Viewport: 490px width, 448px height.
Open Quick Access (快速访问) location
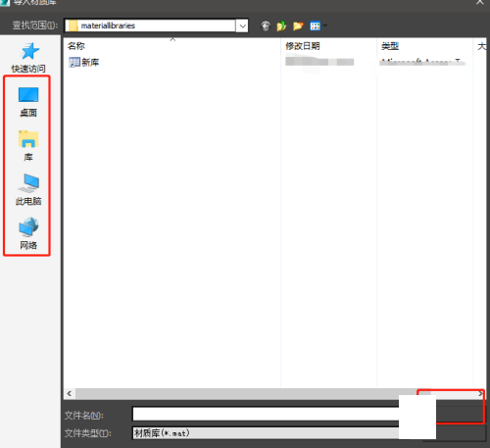(x=28, y=58)
